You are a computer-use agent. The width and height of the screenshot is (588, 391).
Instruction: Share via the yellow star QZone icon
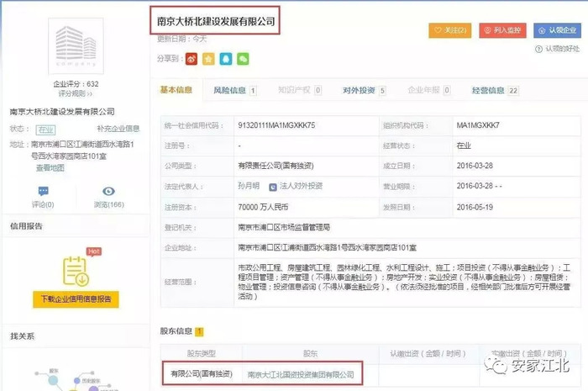[x=208, y=59]
